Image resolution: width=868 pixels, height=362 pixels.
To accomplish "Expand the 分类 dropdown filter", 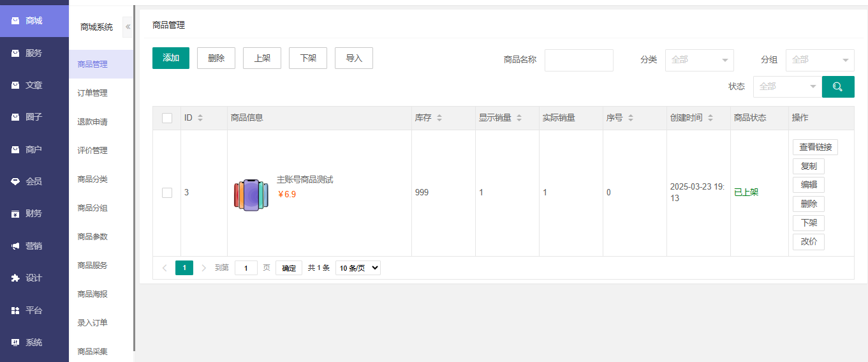I will coord(699,60).
